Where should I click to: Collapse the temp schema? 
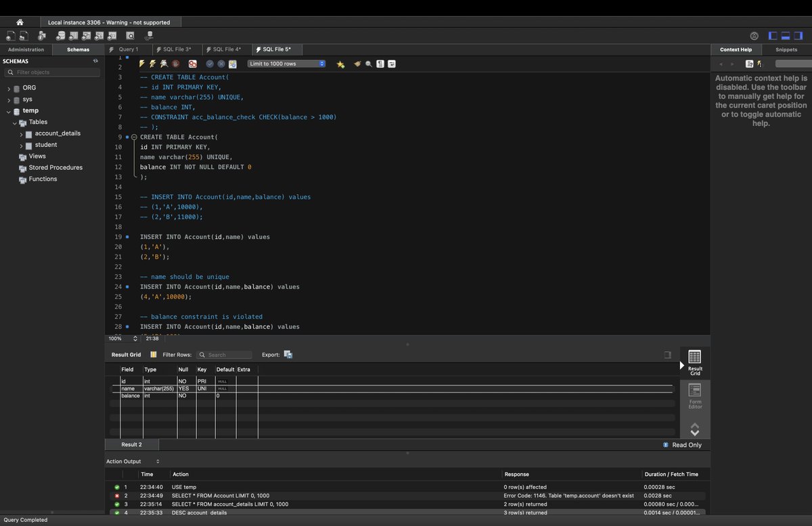click(9, 111)
